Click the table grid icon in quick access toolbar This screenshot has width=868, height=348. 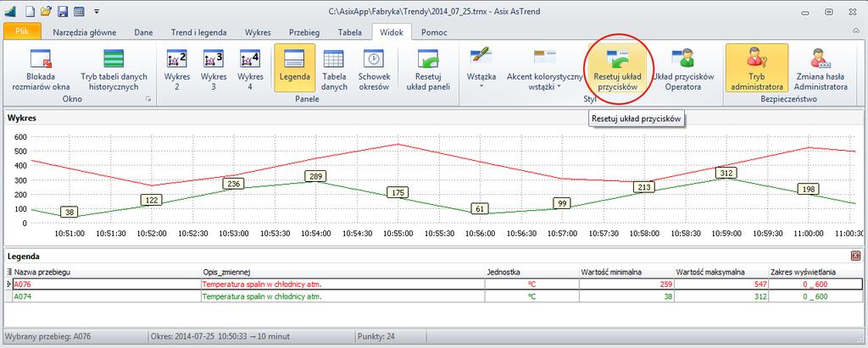click(79, 11)
